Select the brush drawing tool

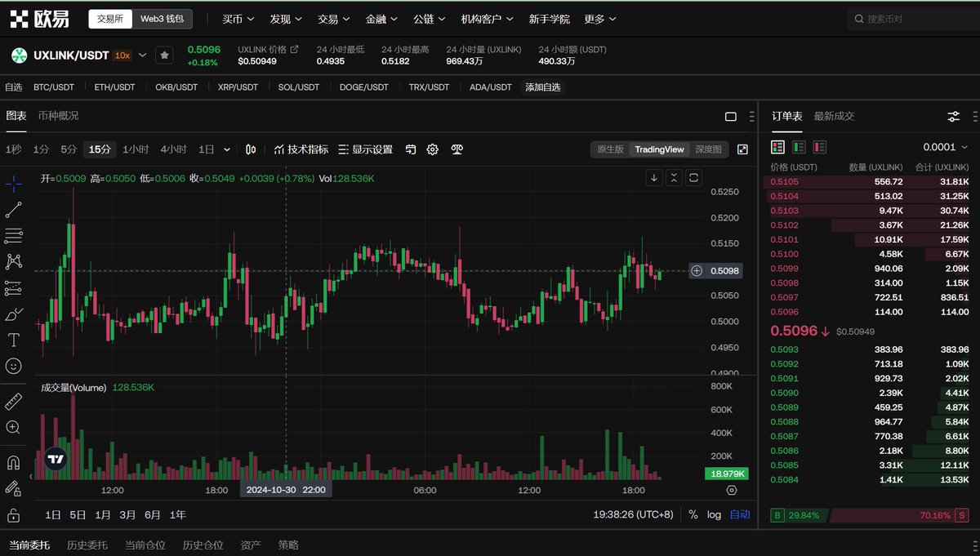point(13,314)
